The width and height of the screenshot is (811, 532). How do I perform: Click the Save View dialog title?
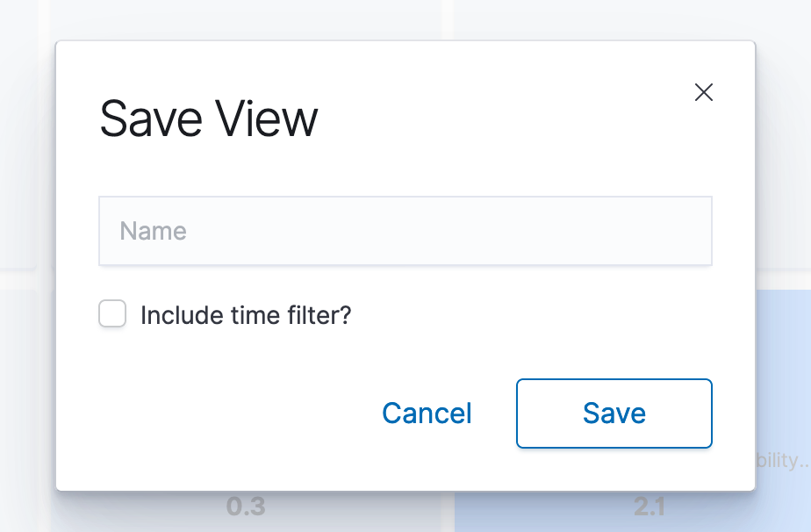point(210,119)
